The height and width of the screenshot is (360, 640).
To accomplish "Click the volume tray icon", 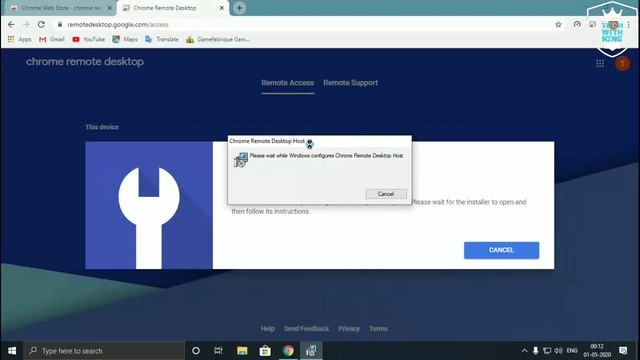I will [558, 351].
